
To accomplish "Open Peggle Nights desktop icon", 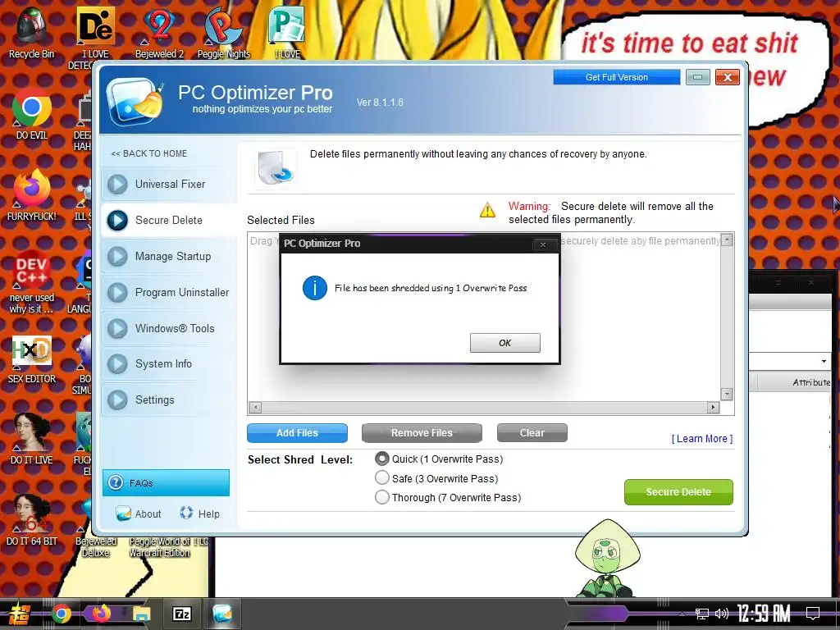I will point(223,33).
